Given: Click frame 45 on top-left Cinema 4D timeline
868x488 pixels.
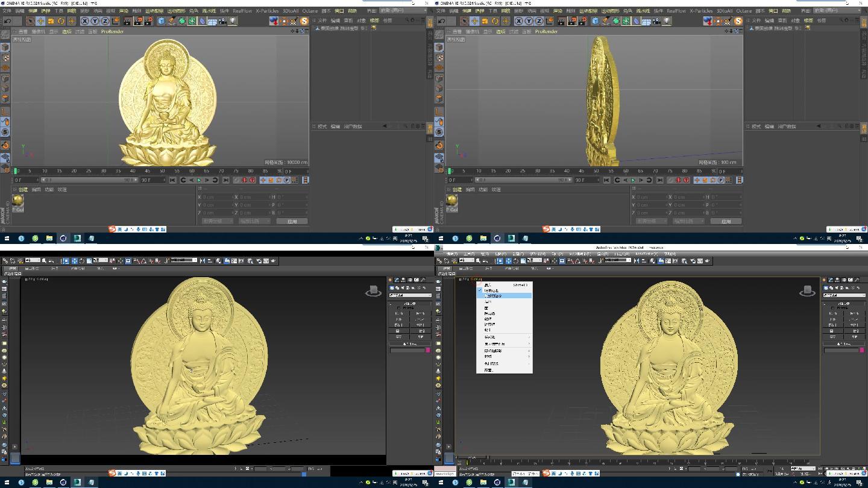Looking at the screenshot, I should point(147,171).
